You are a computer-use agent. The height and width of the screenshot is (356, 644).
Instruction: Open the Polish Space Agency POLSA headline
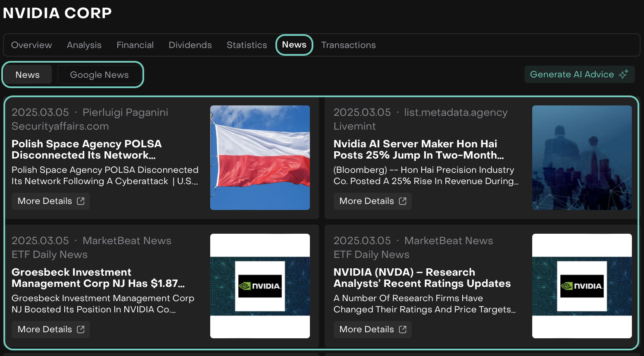[86, 149]
